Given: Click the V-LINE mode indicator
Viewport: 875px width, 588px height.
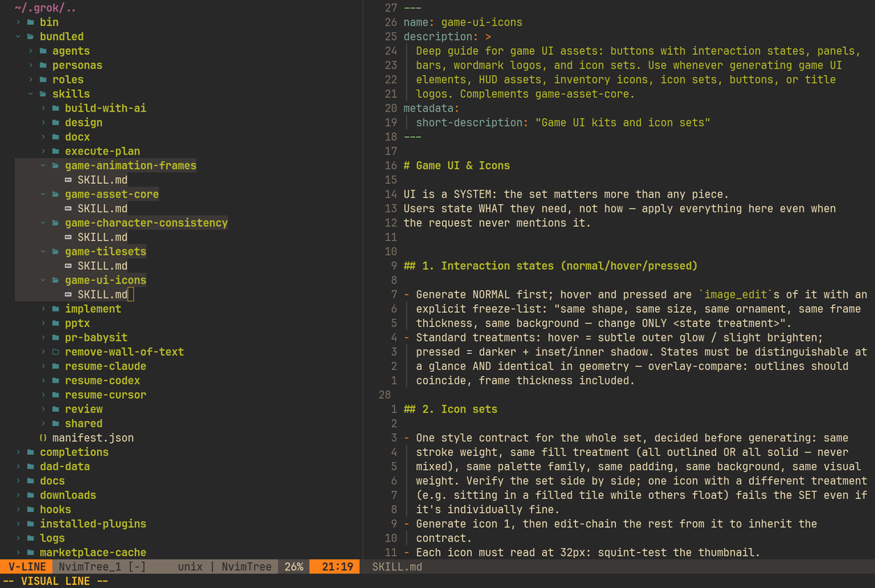Looking at the screenshot, I should click(x=27, y=567).
